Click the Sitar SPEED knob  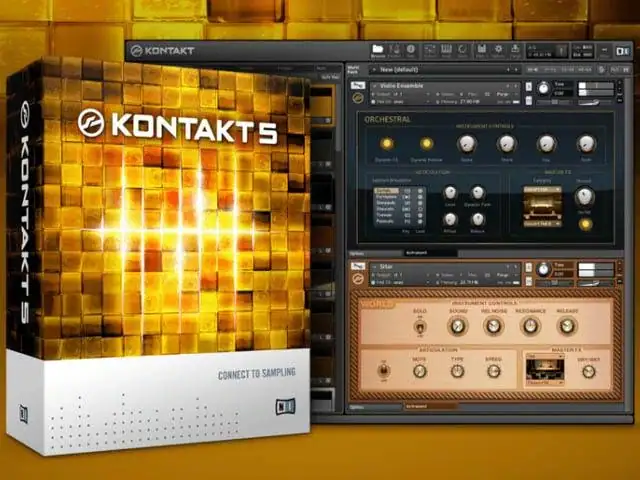tap(493, 371)
